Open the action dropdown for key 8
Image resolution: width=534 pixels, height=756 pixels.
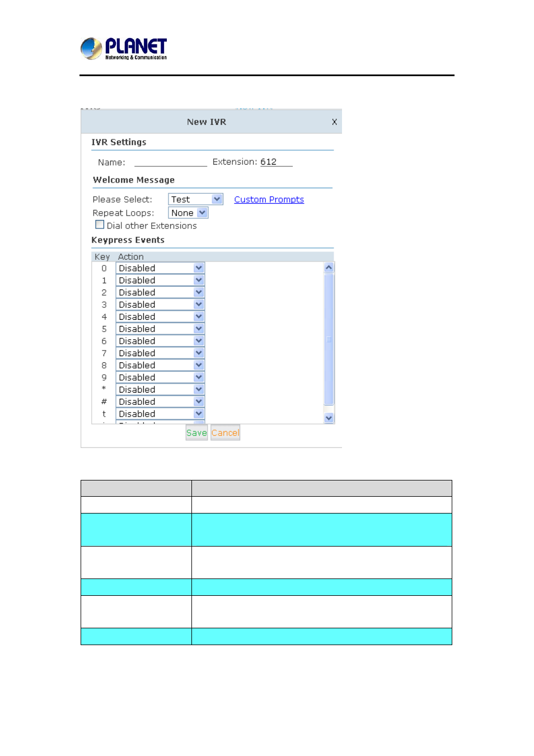coord(160,365)
